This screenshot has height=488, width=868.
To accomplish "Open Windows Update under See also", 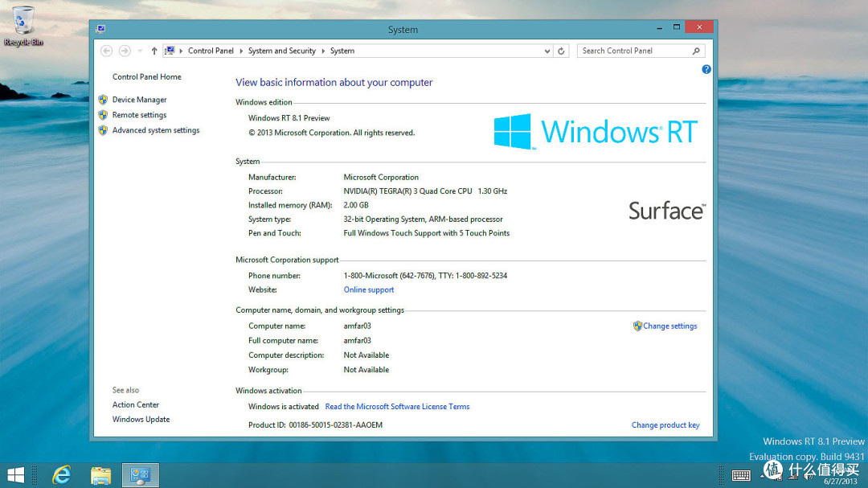I will pos(141,420).
